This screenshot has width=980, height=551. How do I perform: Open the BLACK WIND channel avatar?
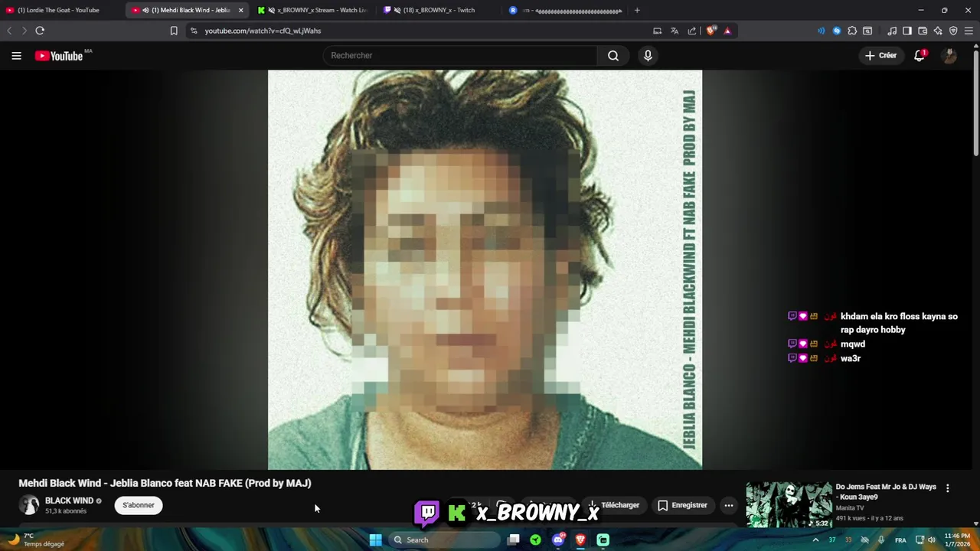(x=29, y=505)
